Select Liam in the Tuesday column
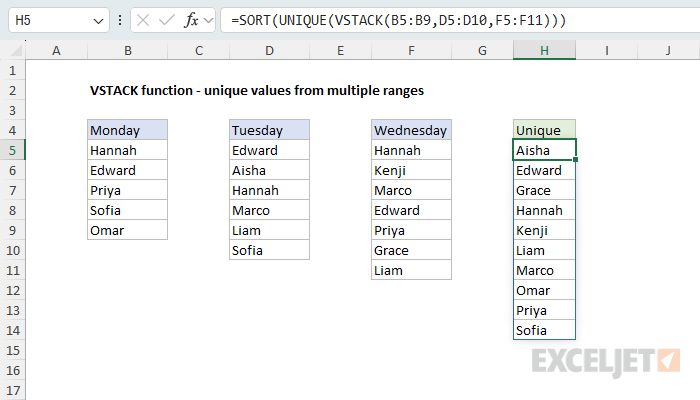 coord(269,230)
